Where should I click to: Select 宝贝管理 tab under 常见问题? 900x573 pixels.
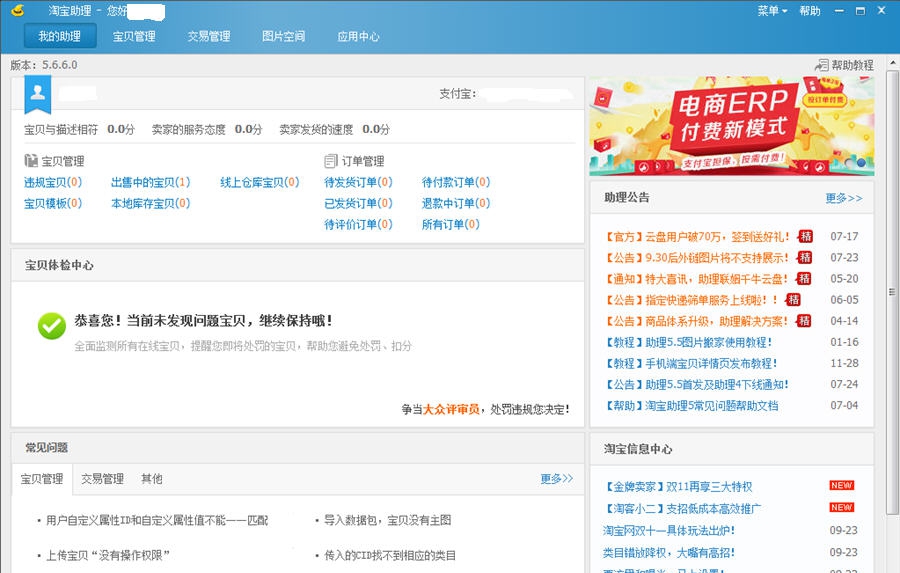pyautogui.click(x=42, y=479)
